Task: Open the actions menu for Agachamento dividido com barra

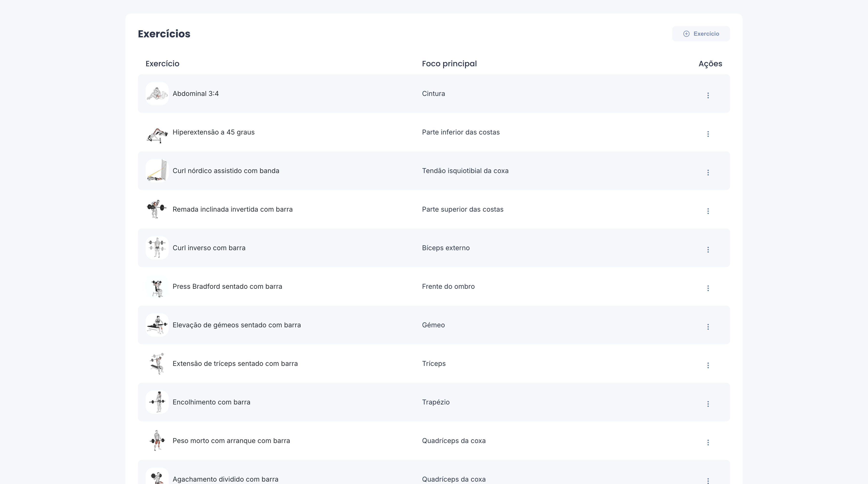Action: (x=708, y=481)
